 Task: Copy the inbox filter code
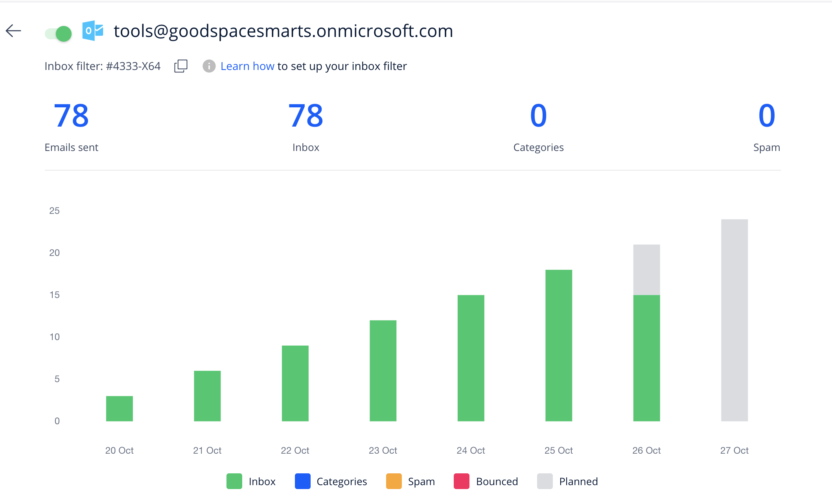click(181, 66)
